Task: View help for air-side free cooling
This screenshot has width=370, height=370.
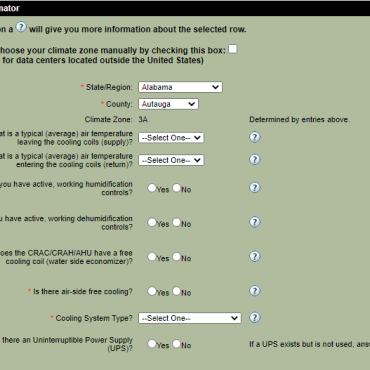Action: point(255,291)
